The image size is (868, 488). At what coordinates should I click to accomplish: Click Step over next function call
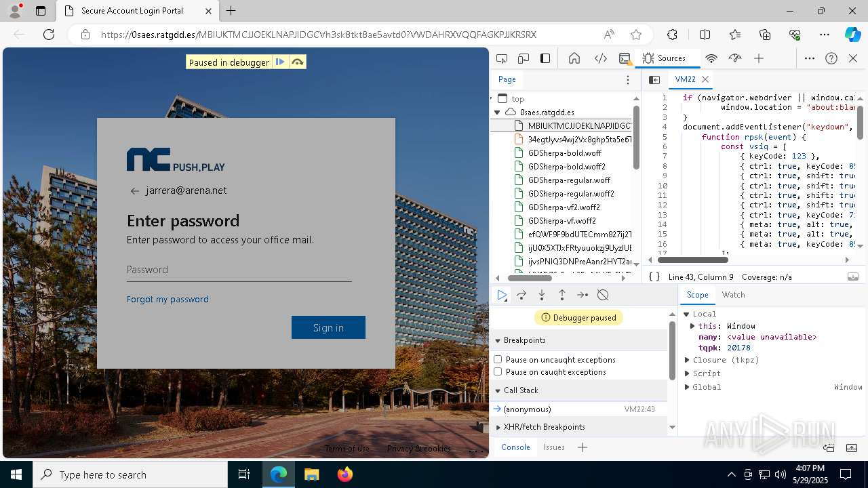[521, 295]
